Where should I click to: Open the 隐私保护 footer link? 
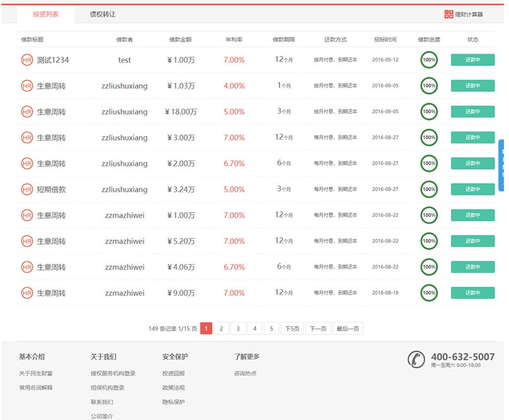[x=173, y=402]
